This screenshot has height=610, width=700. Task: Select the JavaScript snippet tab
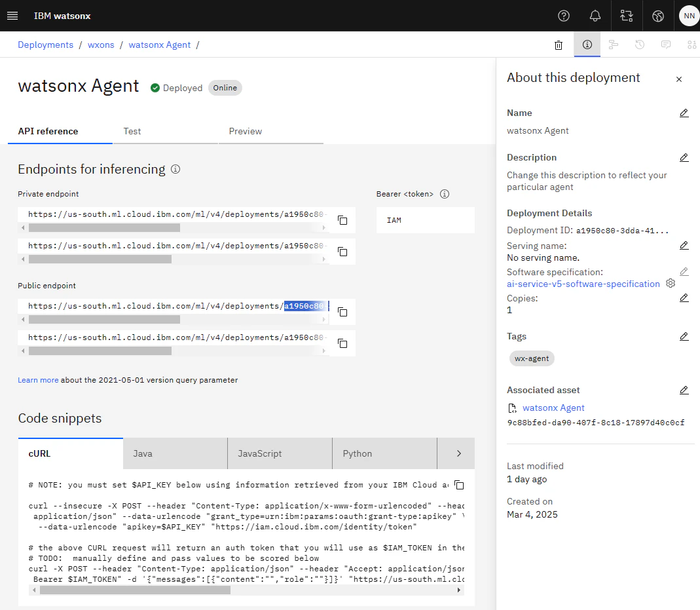point(280,453)
